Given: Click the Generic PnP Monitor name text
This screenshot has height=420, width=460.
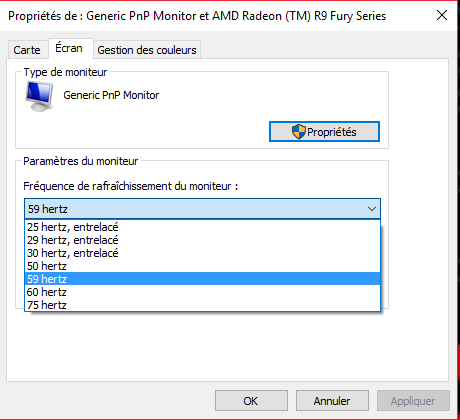Looking at the screenshot, I should pyautogui.click(x=111, y=95).
